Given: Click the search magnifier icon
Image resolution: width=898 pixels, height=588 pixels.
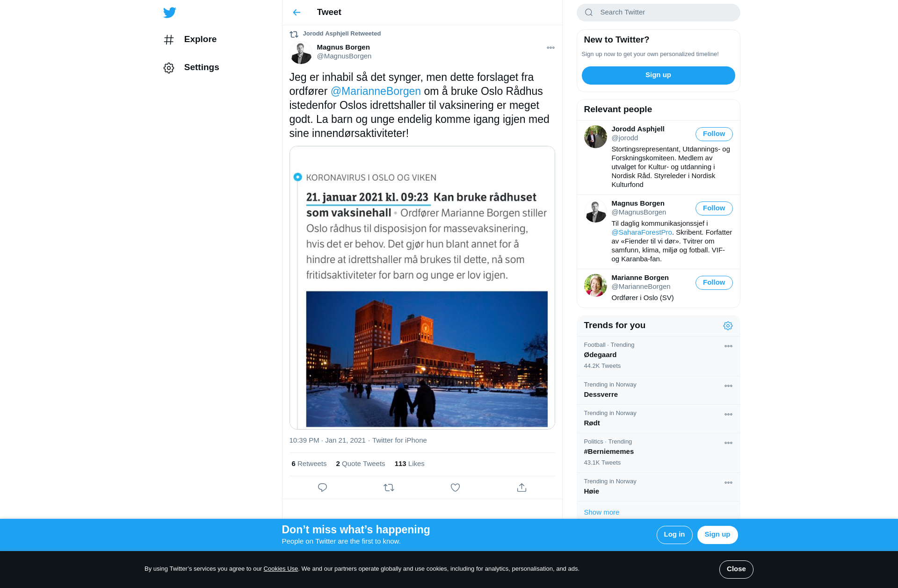Looking at the screenshot, I should pos(589,13).
